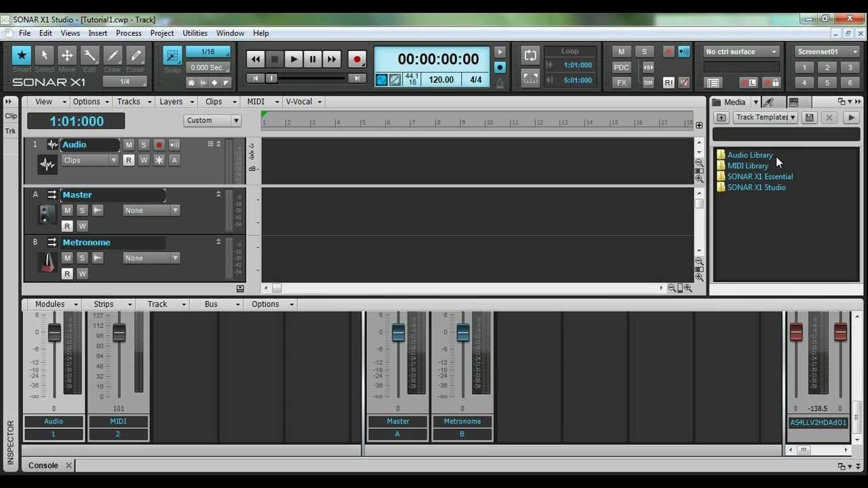Open the Screenset01 dropdown
The width and height of the screenshot is (868, 488).
click(827, 52)
